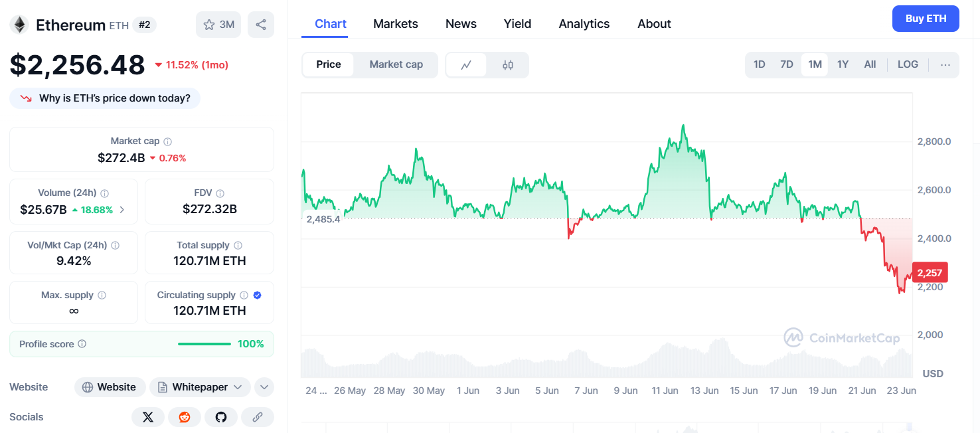
Task: Set chart range to 1Y
Action: click(843, 64)
